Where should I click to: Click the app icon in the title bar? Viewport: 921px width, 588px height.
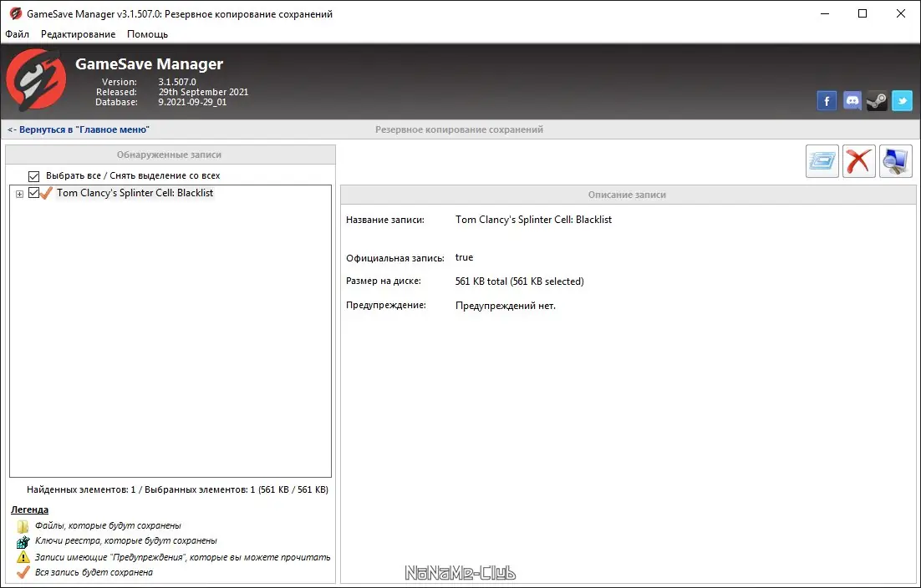click(15, 13)
